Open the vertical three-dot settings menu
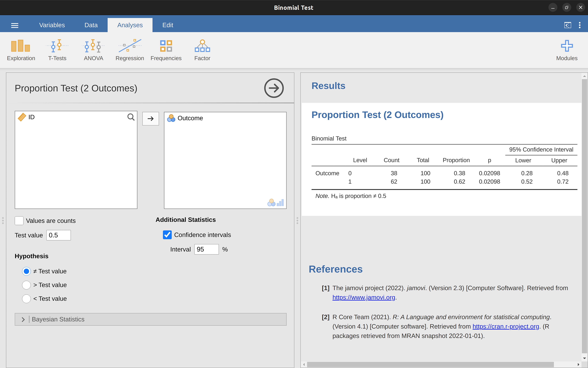 pos(580,25)
